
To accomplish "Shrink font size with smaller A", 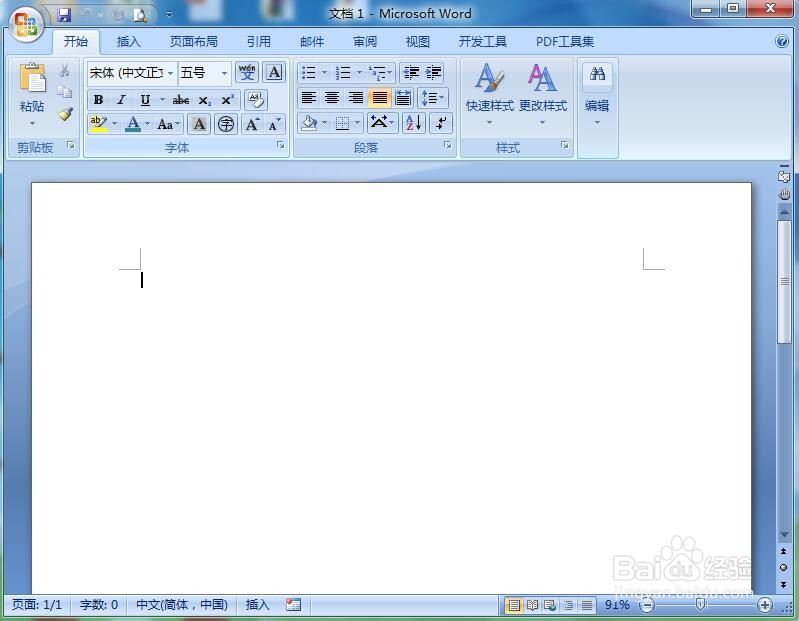I will (275, 124).
